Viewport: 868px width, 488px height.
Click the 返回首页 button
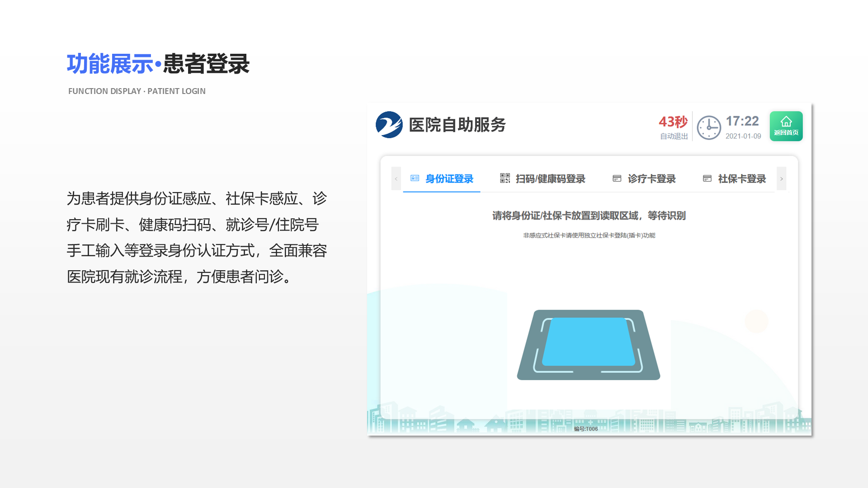tap(786, 127)
